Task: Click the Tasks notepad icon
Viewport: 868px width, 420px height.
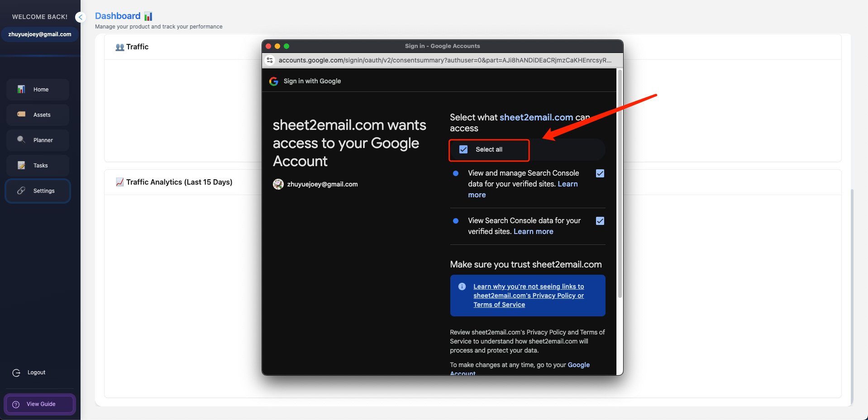Action: tap(21, 165)
